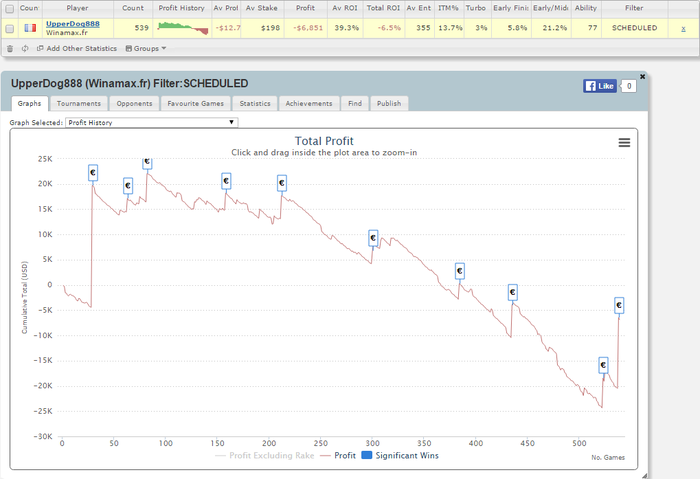Sort by Turbo column header
This screenshot has width=700, height=479.
(476, 8)
